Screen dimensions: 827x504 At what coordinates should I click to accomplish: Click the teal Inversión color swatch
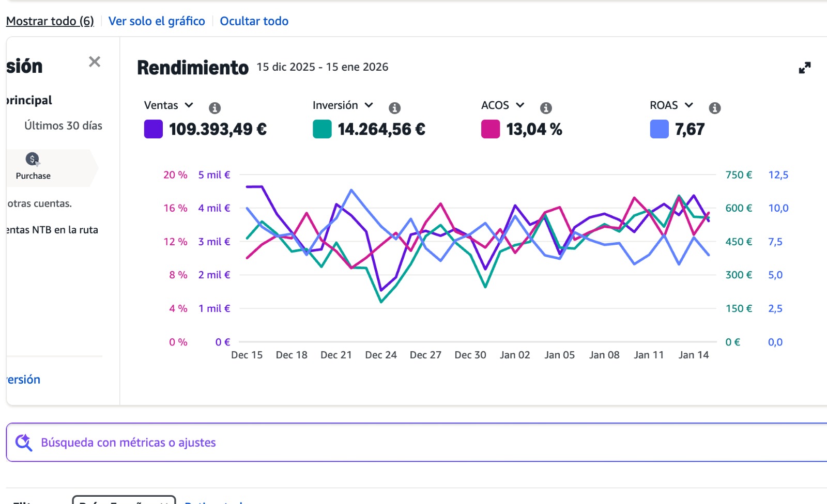click(322, 129)
